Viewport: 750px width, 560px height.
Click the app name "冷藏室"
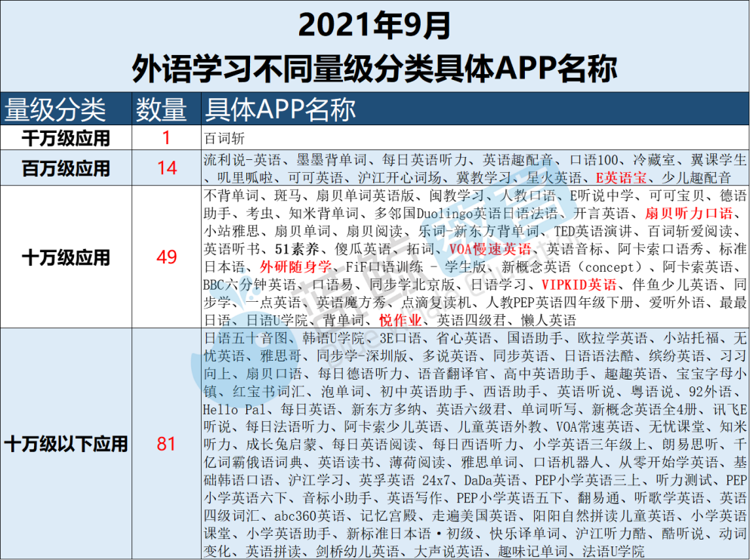(x=654, y=159)
